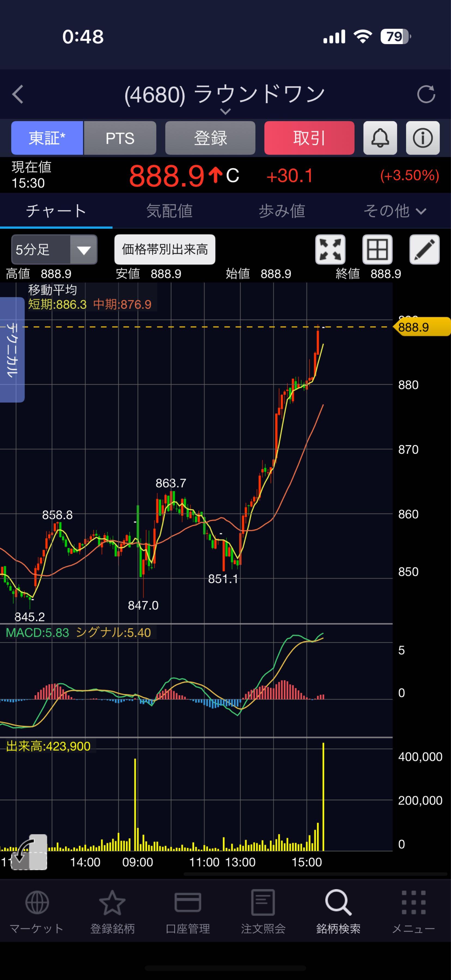
Task: Switch to the チャート tab
Action: pyautogui.click(x=56, y=211)
